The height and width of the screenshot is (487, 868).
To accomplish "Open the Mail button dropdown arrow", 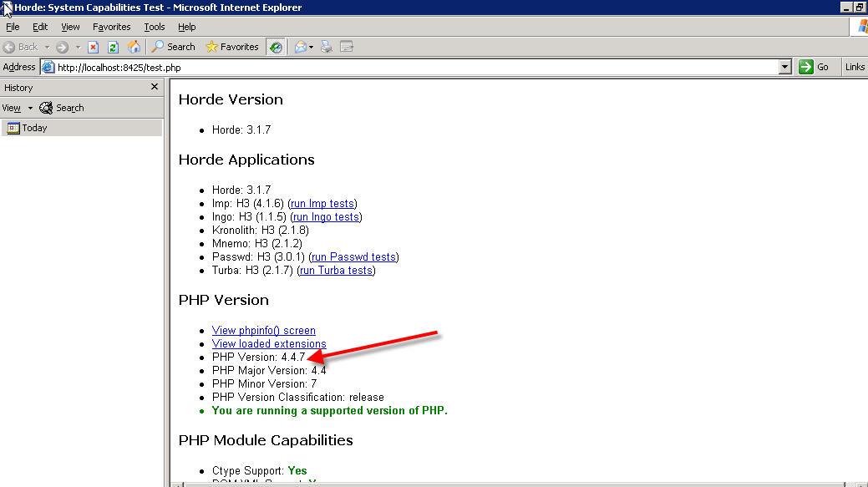I will coord(311,47).
